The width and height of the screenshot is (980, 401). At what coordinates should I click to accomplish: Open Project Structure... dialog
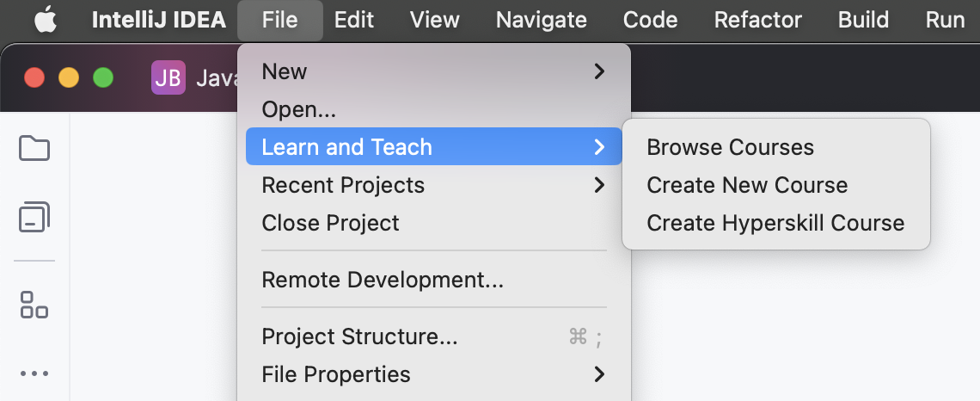359,336
